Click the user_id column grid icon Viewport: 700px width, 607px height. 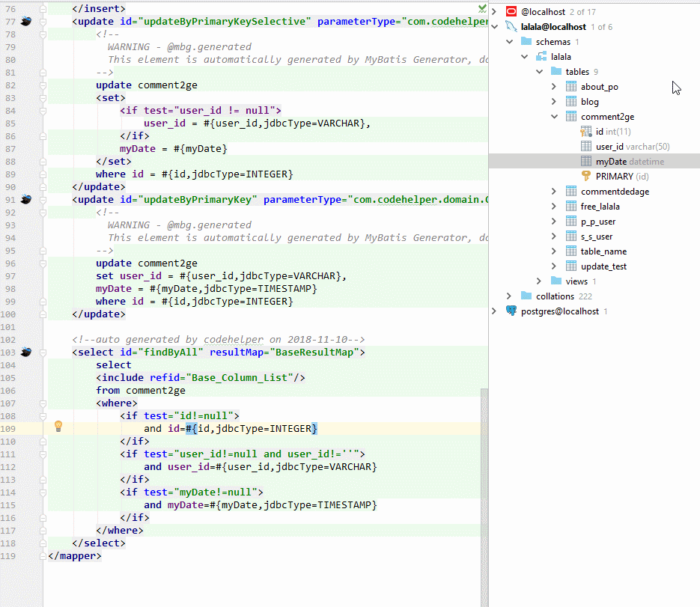[585, 146]
